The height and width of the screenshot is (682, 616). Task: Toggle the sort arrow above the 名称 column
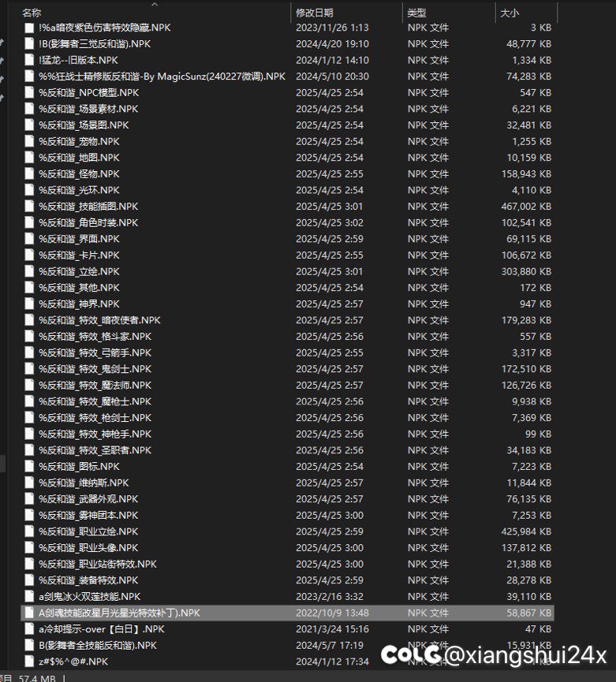pos(153,4)
